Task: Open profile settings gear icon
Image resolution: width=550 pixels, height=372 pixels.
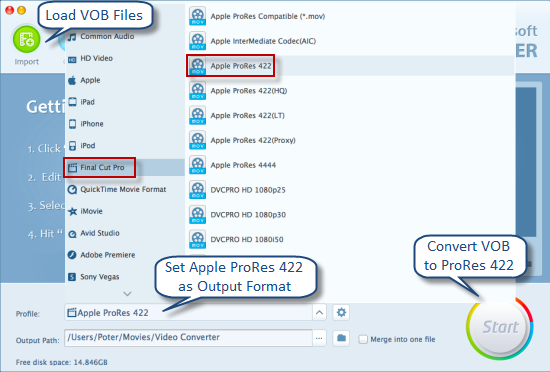Action: 341,312
